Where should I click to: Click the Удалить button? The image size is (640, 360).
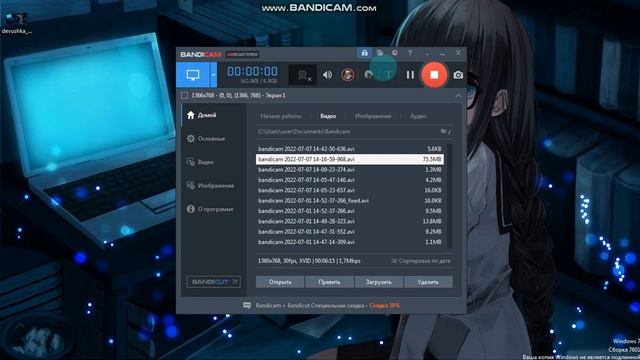[428, 282]
